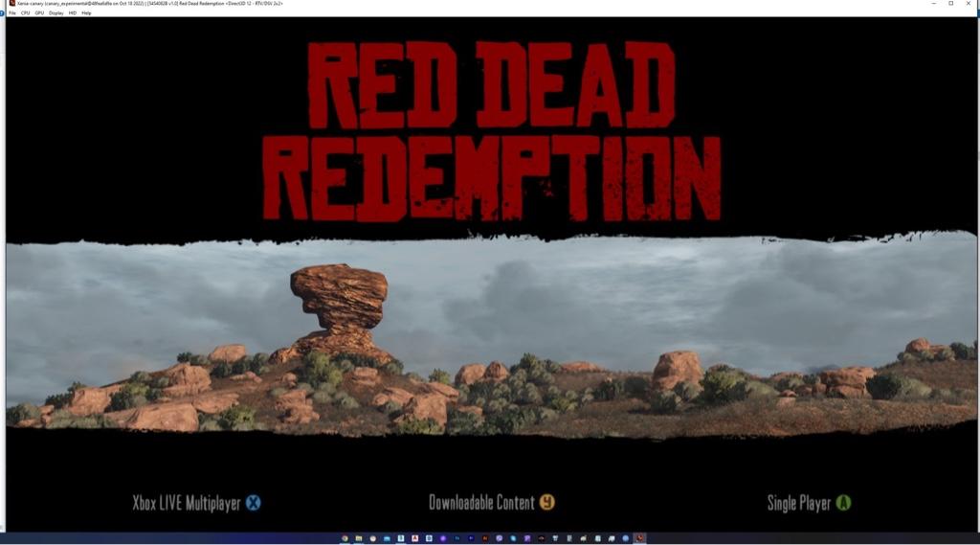Open the GPU menu
Screen dimensions: 980x545
tap(39, 13)
